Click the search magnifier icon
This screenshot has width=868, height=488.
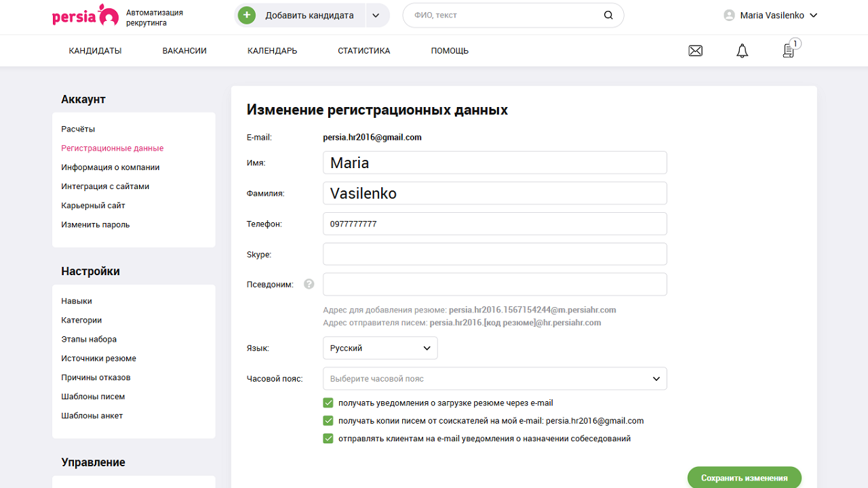coord(608,15)
